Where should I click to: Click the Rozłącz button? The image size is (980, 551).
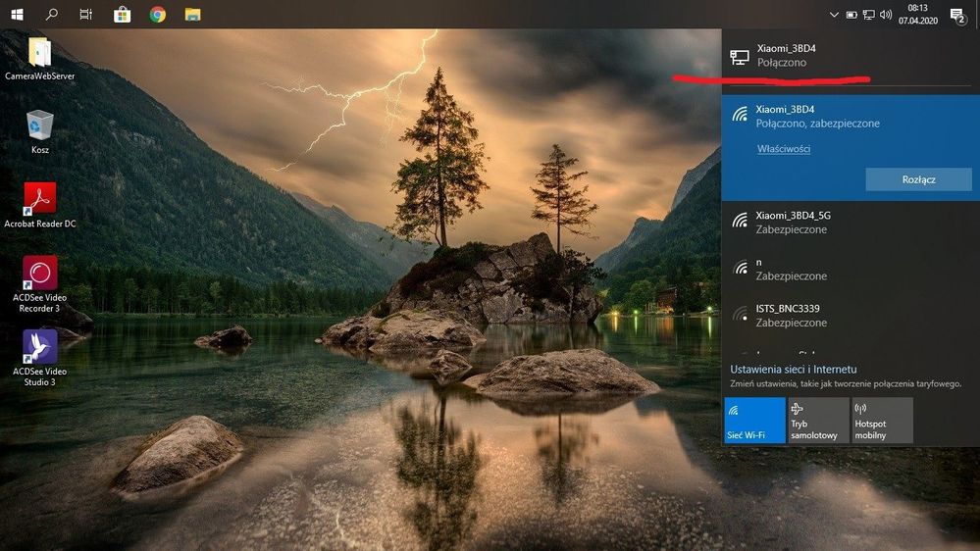click(918, 179)
